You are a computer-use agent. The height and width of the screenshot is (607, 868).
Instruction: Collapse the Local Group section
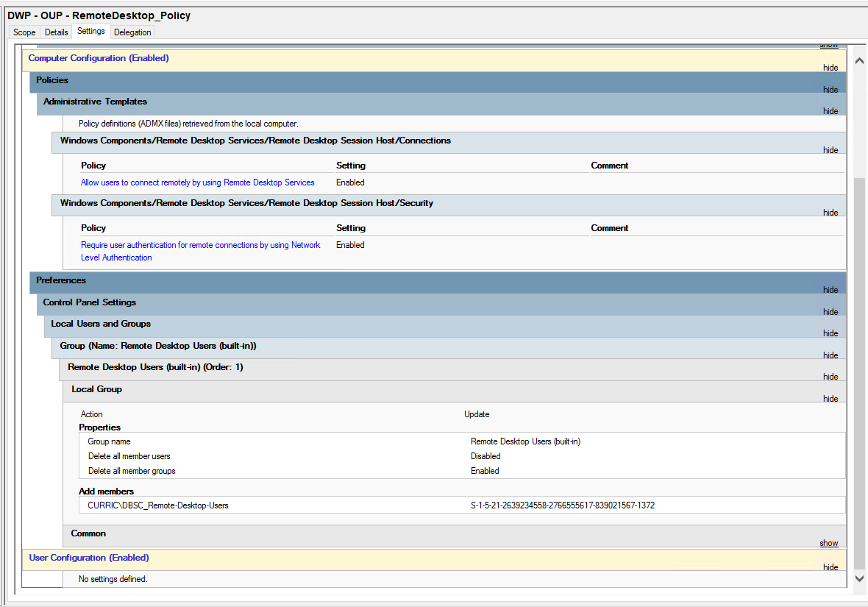point(830,399)
